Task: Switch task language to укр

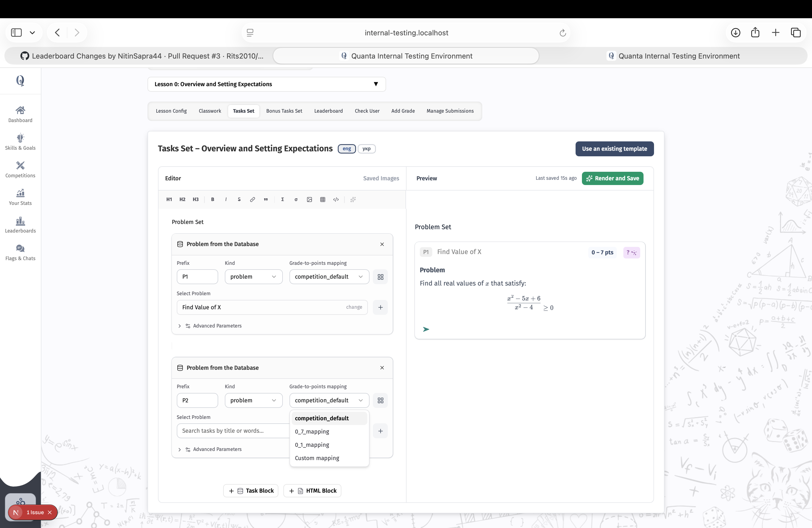Action: 367,149
